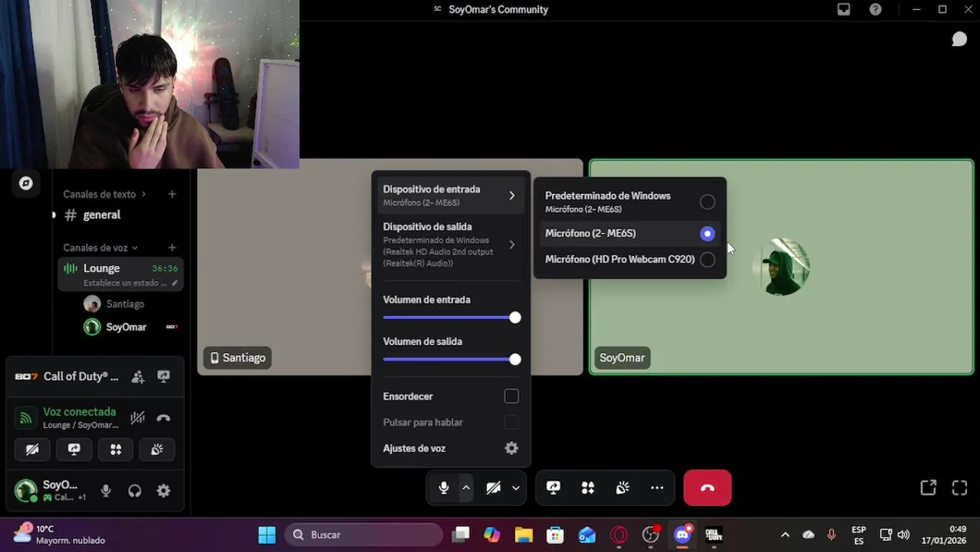Create channel in Canales de voz
This screenshot has height=552, width=980.
172,248
